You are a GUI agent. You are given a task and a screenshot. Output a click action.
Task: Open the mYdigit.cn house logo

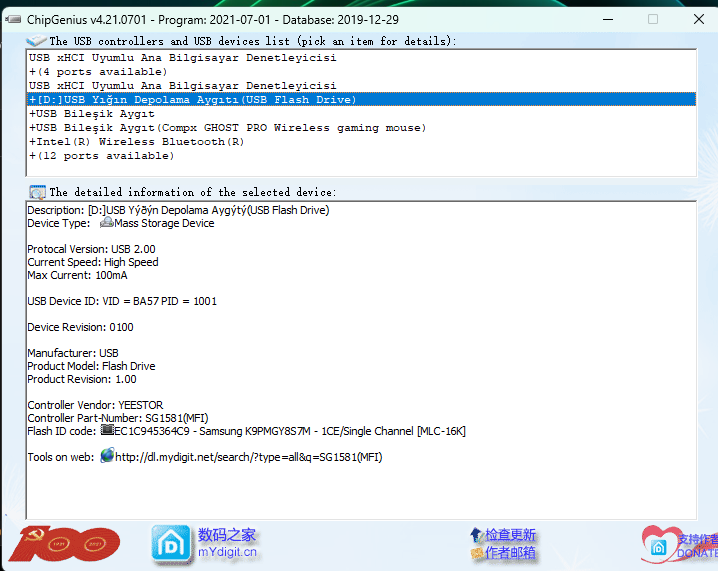(171, 544)
